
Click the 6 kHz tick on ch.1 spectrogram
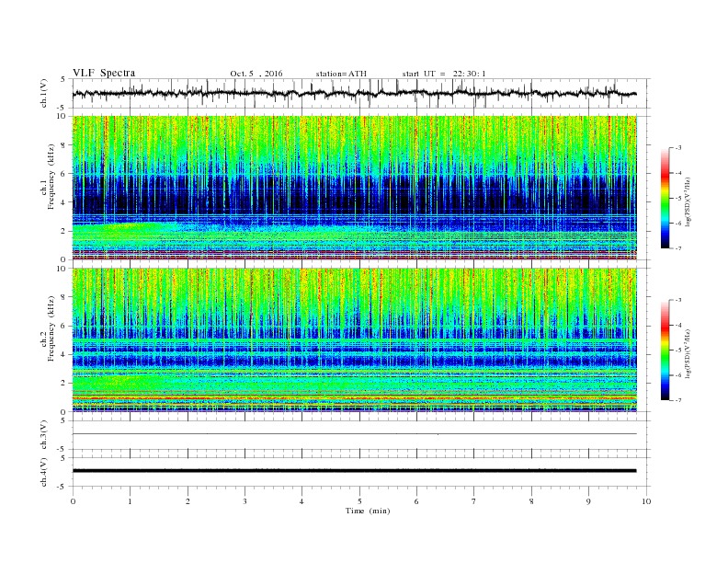pyautogui.click(x=64, y=174)
